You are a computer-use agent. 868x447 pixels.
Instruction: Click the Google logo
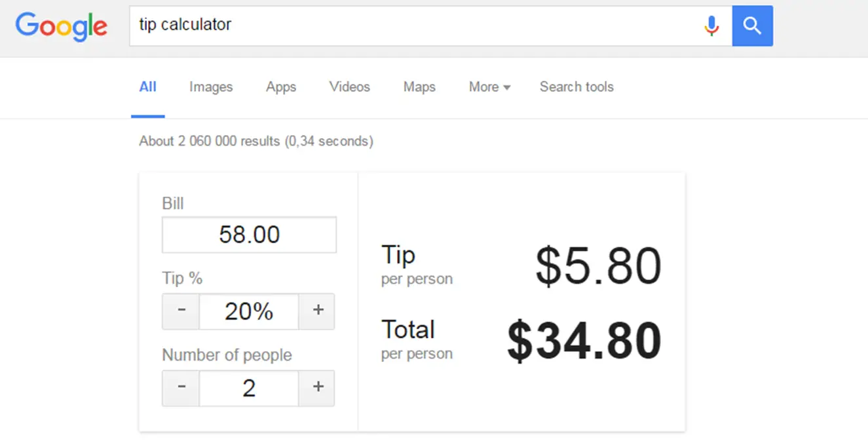click(x=61, y=26)
